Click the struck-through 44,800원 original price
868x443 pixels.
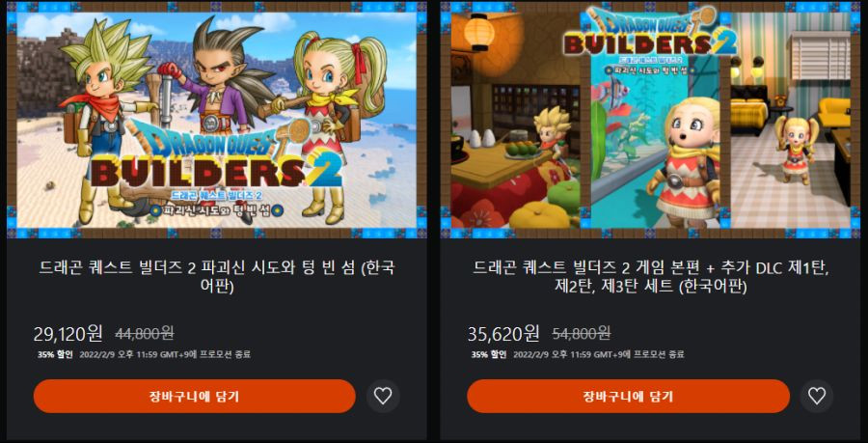(145, 333)
